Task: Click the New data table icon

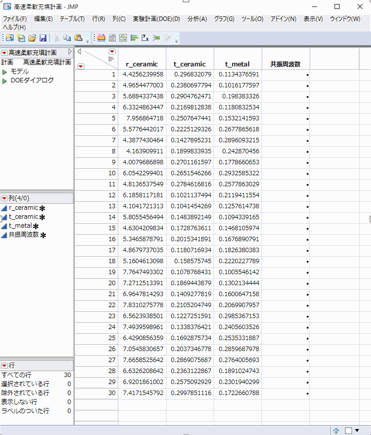Action: (10, 38)
